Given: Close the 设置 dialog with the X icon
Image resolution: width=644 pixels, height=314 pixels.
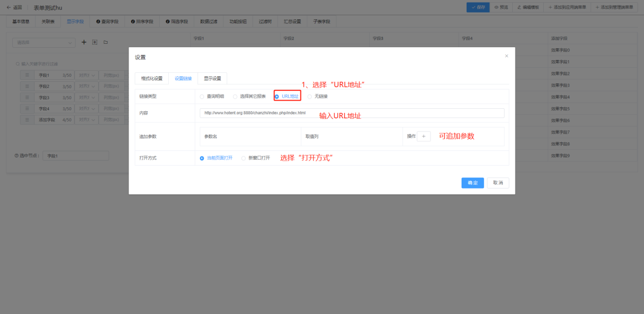Looking at the screenshot, I should (x=506, y=56).
